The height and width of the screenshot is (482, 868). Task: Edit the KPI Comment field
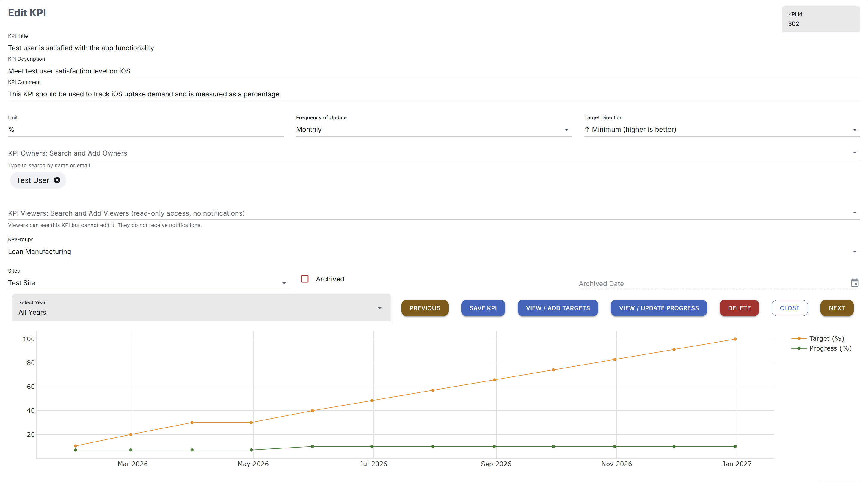click(x=434, y=94)
